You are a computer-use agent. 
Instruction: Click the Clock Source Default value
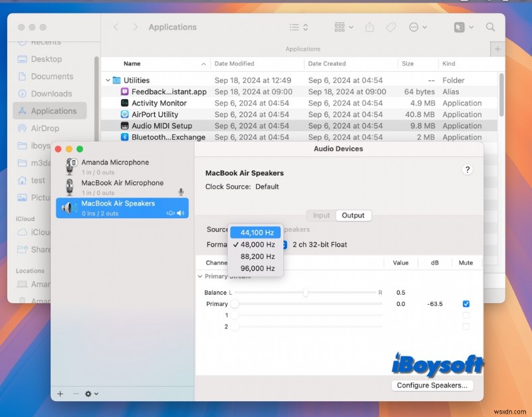[x=267, y=187]
